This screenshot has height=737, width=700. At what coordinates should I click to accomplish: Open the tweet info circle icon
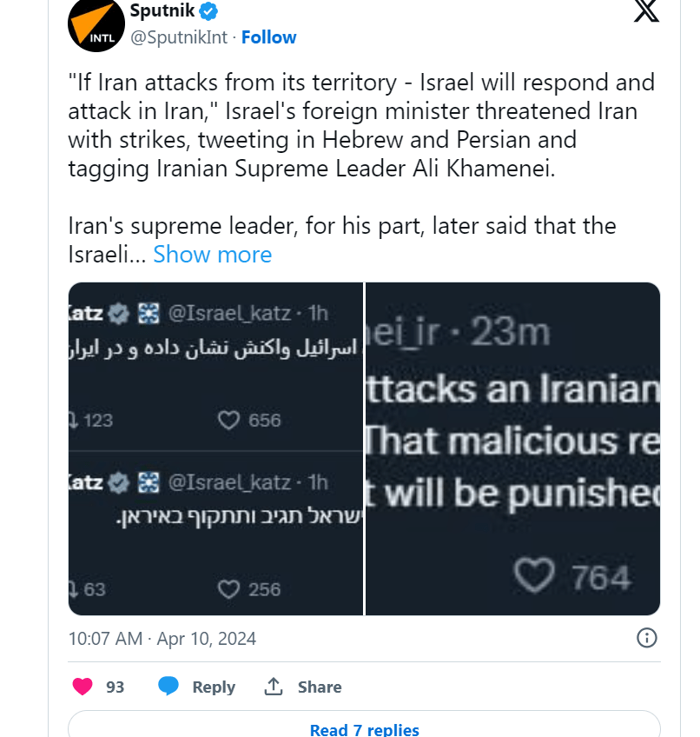coord(646,638)
